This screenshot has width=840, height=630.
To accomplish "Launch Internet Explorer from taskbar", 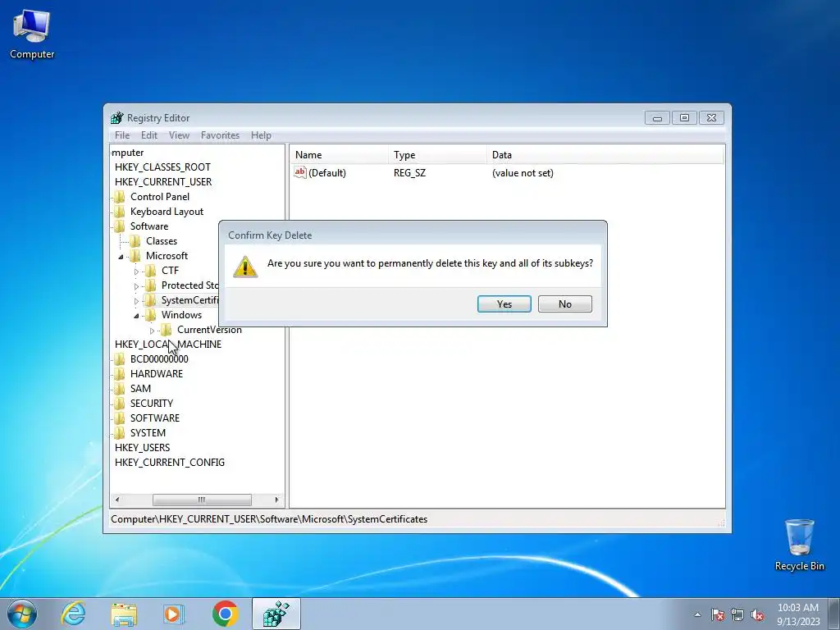I will click(73, 614).
